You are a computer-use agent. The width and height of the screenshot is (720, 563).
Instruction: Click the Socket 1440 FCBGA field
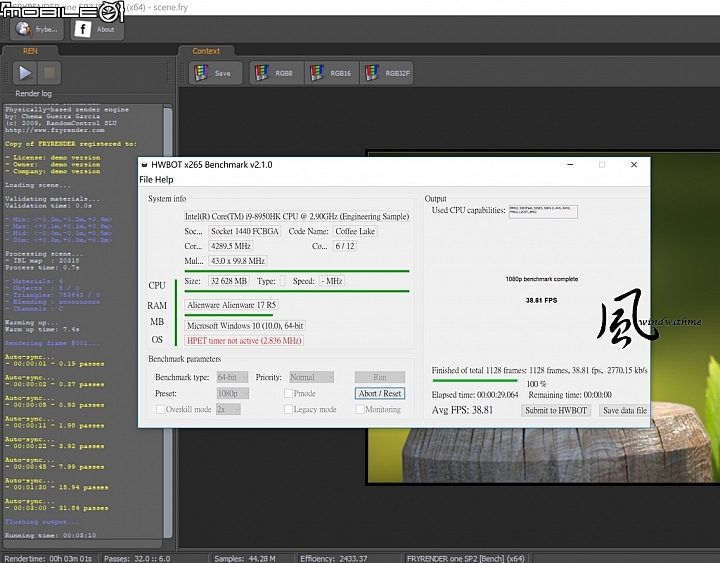pos(245,231)
